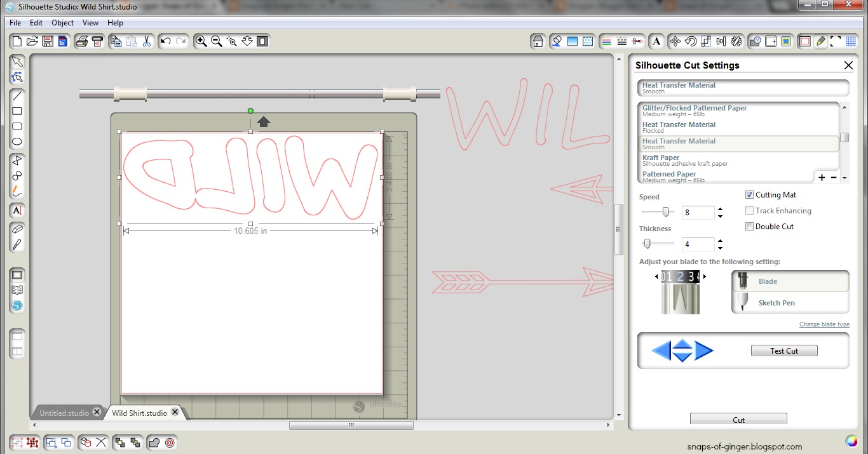Decrease the Thickness value stepper

[720, 248]
